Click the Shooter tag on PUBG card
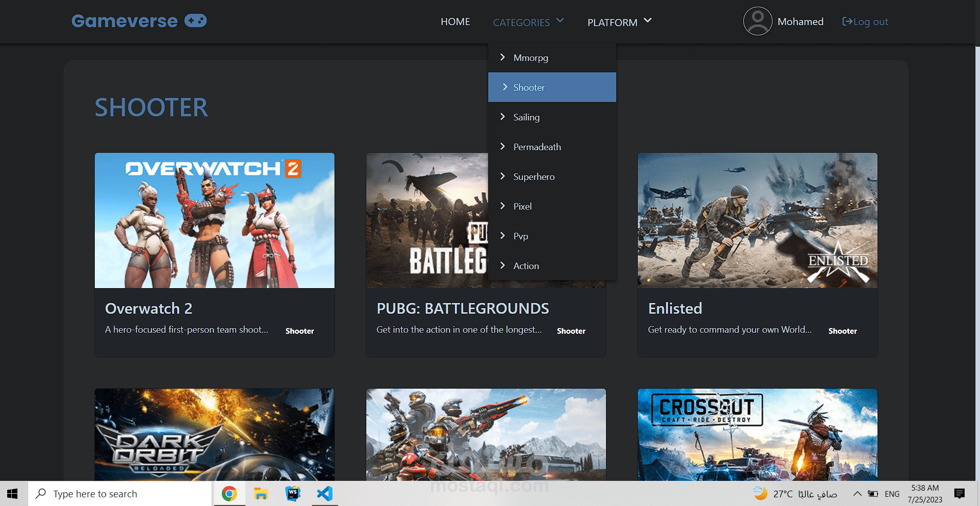The width and height of the screenshot is (980, 506). [571, 331]
